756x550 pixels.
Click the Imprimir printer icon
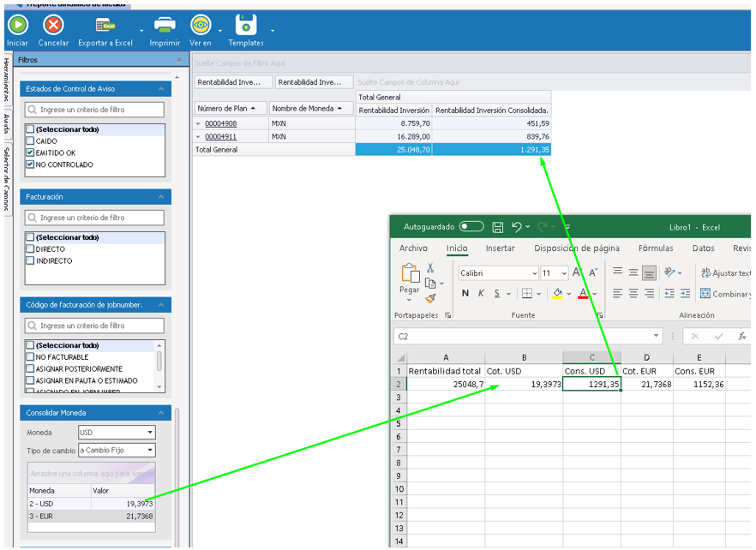tap(165, 25)
